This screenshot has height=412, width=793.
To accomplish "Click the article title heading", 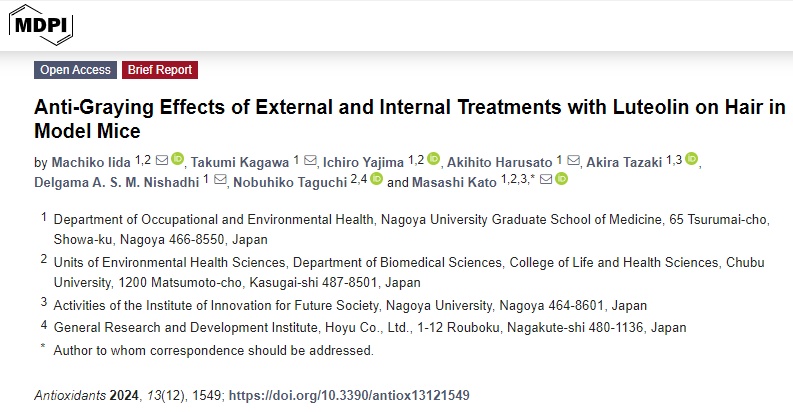I will point(410,119).
